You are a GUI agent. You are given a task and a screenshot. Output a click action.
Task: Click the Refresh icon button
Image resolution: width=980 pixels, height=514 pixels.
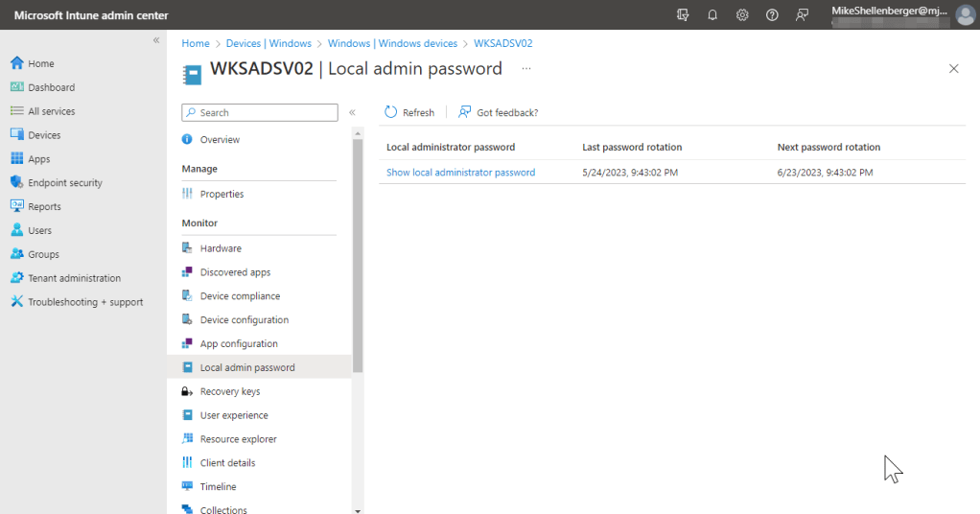click(x=391, y=112)
